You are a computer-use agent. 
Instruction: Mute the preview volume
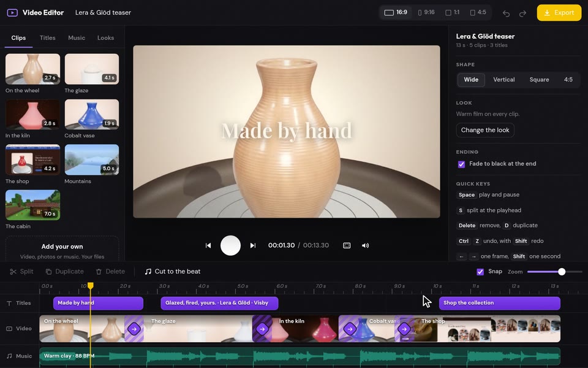365,245
